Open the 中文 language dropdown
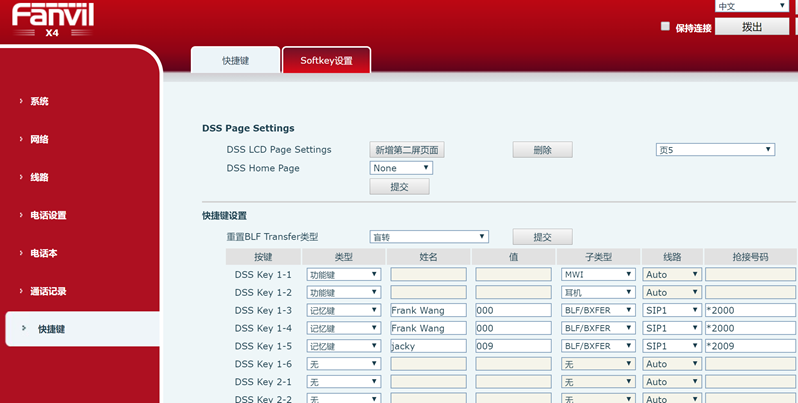The height and width of the screenshot is (403, 798). (752, 6)
